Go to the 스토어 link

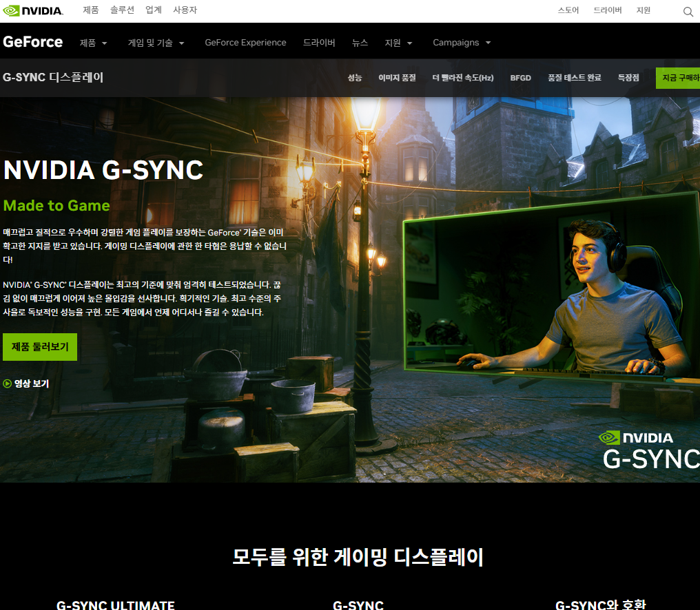(568, 10)
